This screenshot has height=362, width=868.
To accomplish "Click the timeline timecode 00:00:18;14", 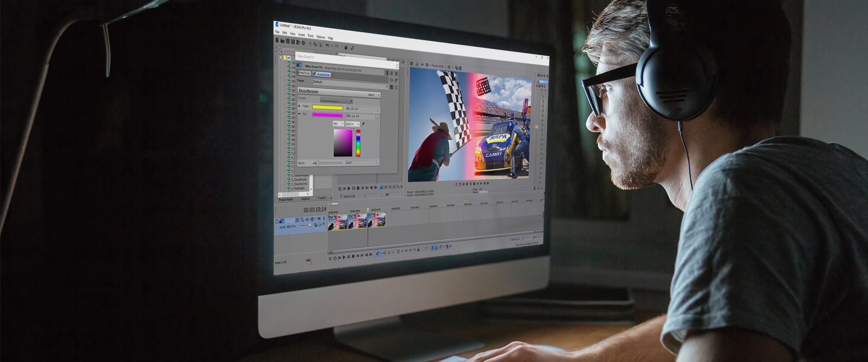I will 315,210.
